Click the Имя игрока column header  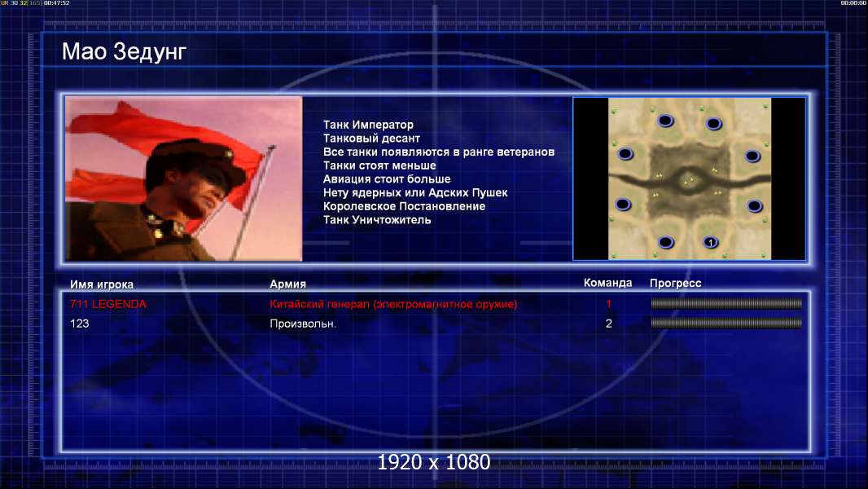tap(101, 284)
